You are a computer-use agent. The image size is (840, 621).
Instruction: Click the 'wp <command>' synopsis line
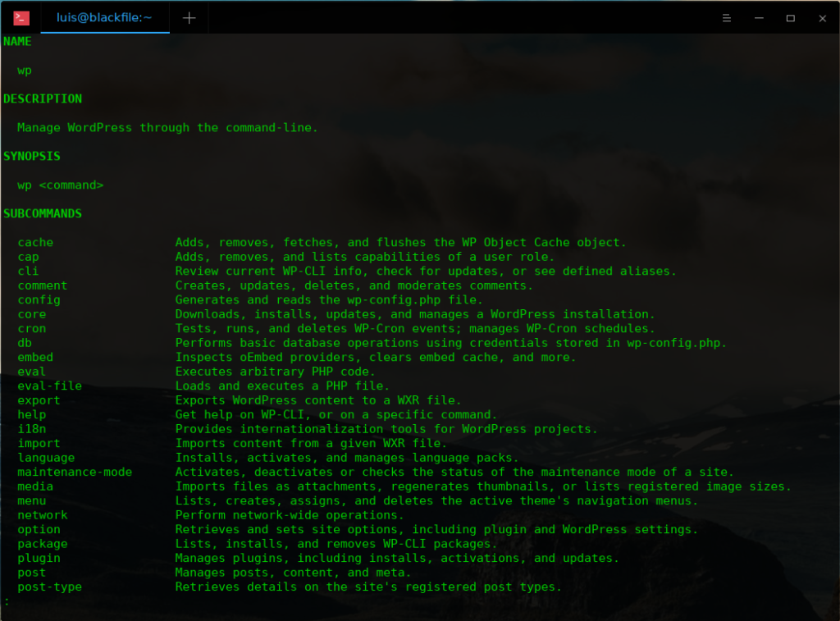(61, 185)
